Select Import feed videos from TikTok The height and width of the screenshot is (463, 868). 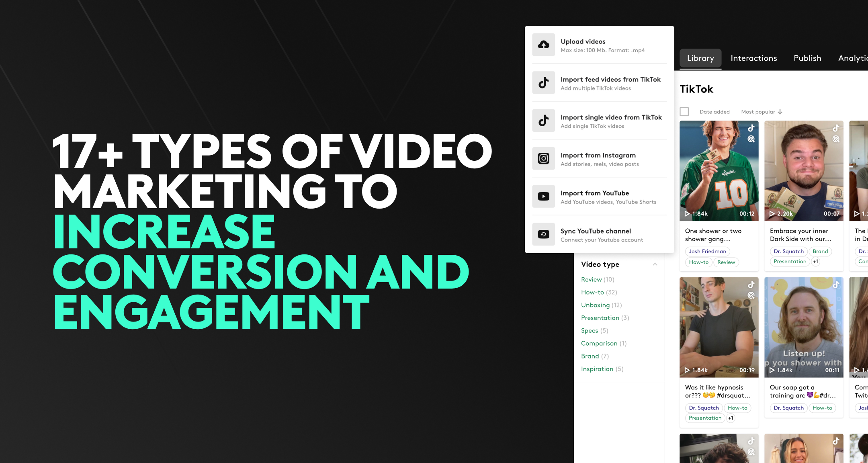click(x=600, y=82)
